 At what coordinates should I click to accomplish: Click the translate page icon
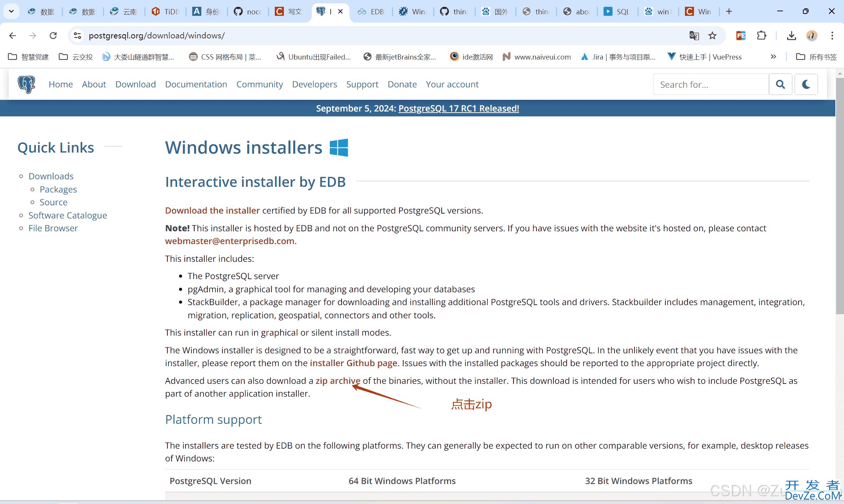pos(694,35)
